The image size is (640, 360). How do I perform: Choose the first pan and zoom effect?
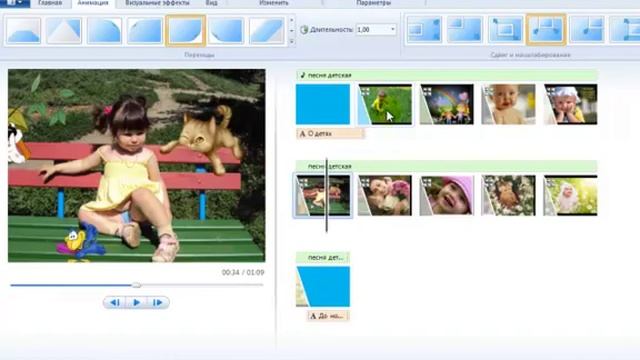point(424,29)
